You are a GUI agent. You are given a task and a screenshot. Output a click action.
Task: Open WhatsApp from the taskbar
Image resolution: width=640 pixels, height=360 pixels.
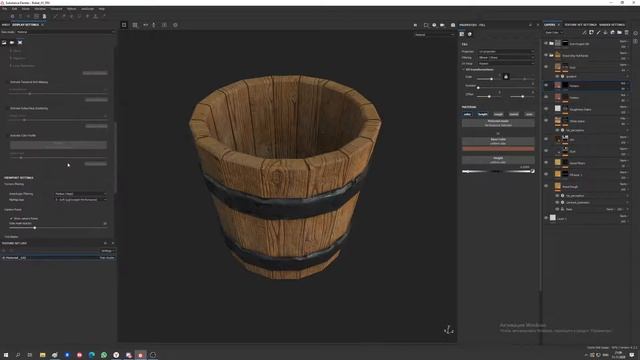[104, 355]
